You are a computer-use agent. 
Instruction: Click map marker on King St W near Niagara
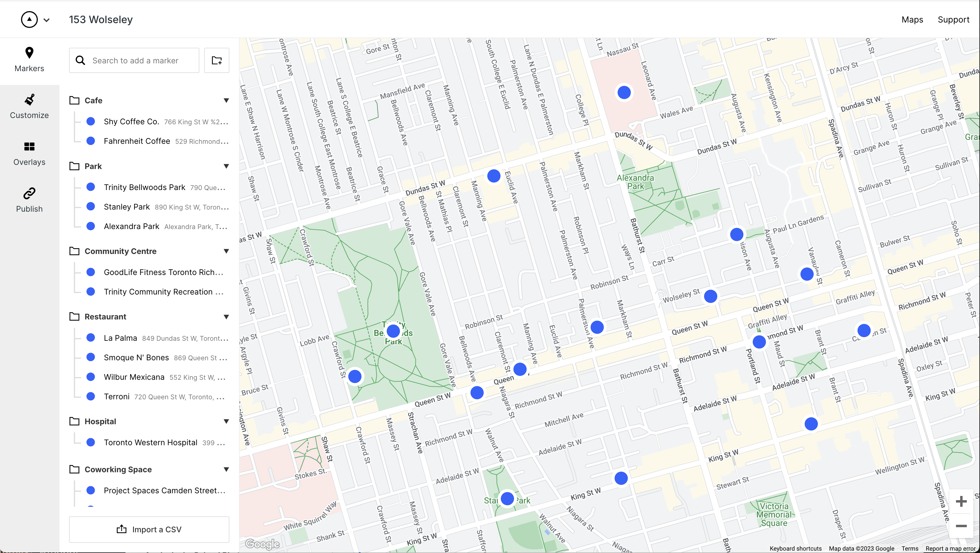click(621, 478)
